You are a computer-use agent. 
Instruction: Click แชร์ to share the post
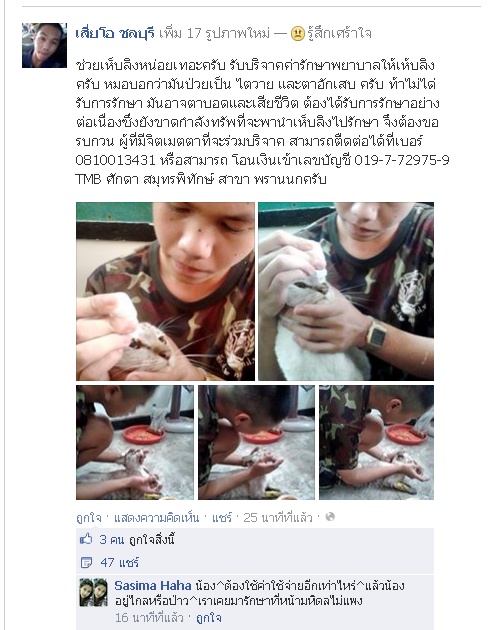(222, 518)
